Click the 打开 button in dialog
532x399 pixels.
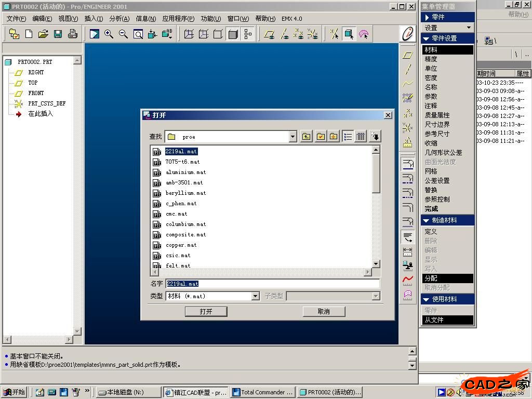point(206,311)
